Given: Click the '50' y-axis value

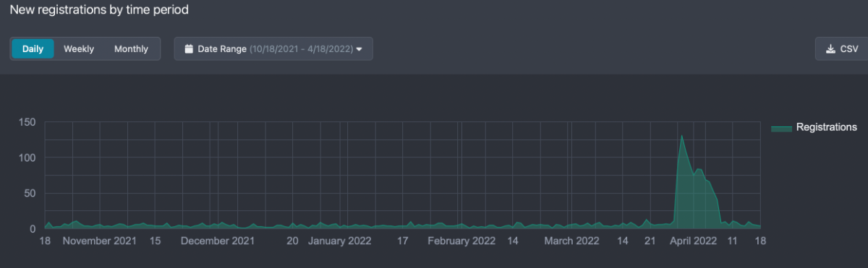Looking at the screenshot, I should (x=30, y=193).
